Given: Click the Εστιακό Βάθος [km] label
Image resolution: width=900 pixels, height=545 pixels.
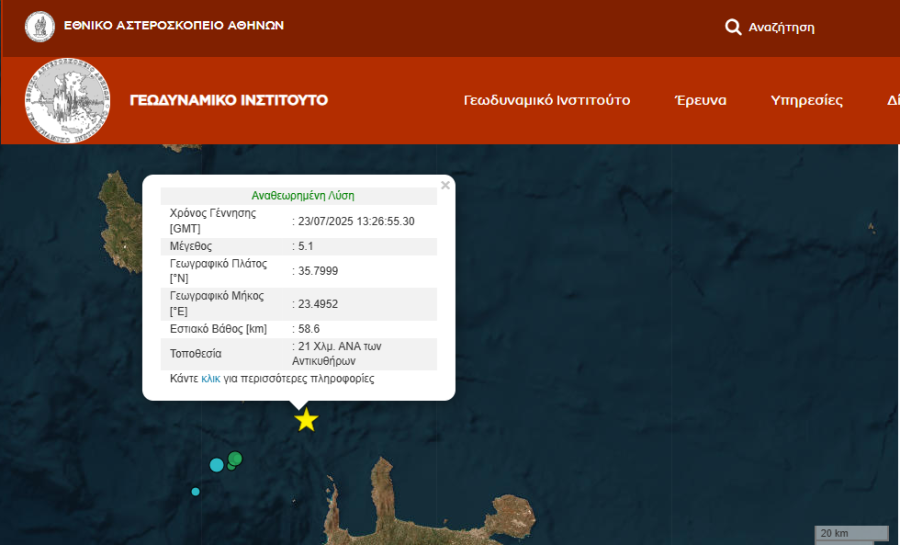Looking at the screenshot, I should point(218,329).
